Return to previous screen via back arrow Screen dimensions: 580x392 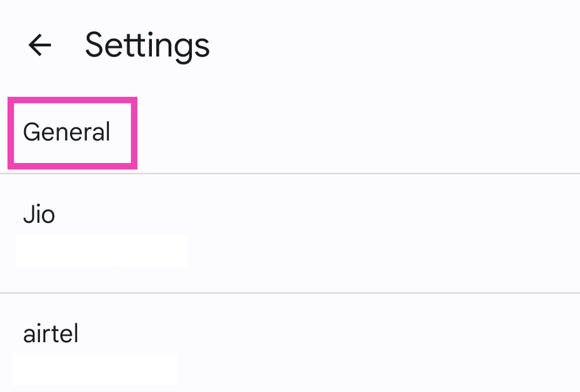[x=39, y=45]
